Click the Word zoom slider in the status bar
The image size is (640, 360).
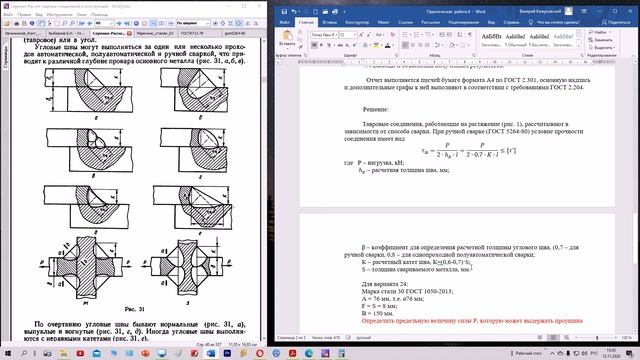coord(597,338)
